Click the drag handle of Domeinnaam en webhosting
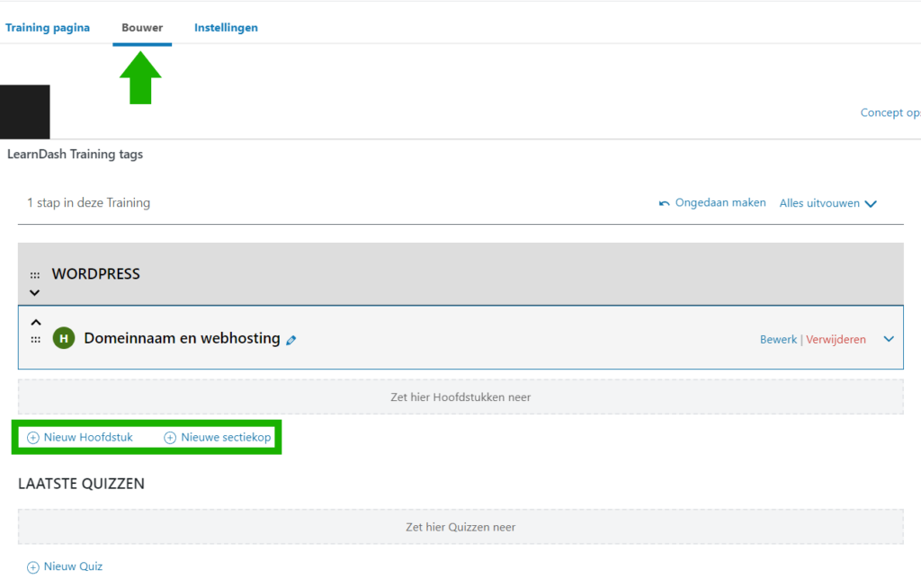 point(35,339)
